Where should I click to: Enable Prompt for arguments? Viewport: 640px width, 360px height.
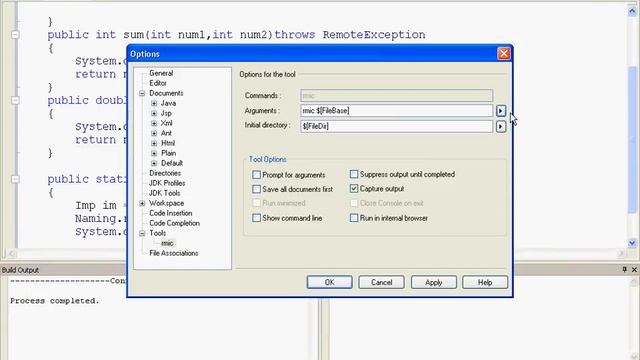click(256, 175)
